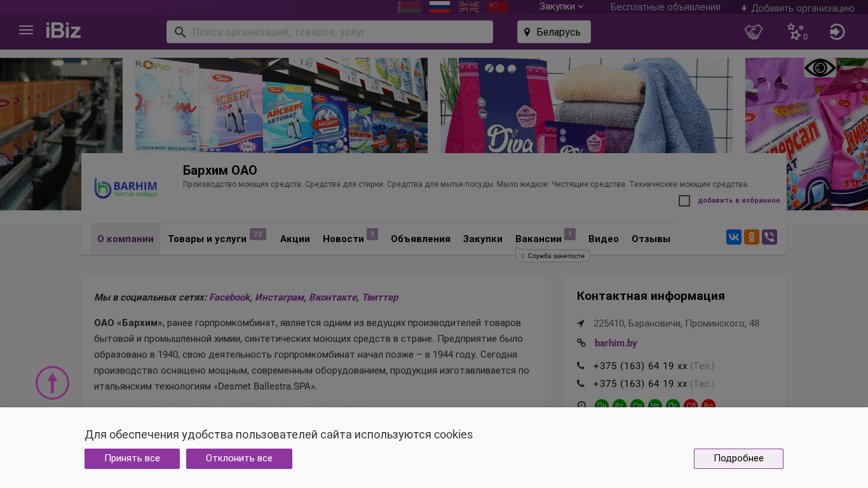868x488 pixels.
Task: Click the working hours clock icon
Action: coord(581,405)
